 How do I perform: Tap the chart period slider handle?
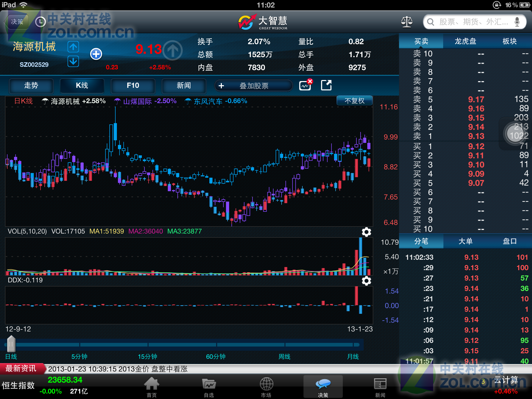[11, 344]
